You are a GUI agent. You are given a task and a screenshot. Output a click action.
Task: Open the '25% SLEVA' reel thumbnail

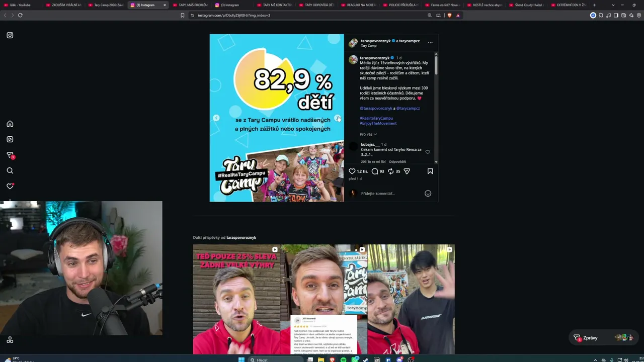tap(236, 299)
